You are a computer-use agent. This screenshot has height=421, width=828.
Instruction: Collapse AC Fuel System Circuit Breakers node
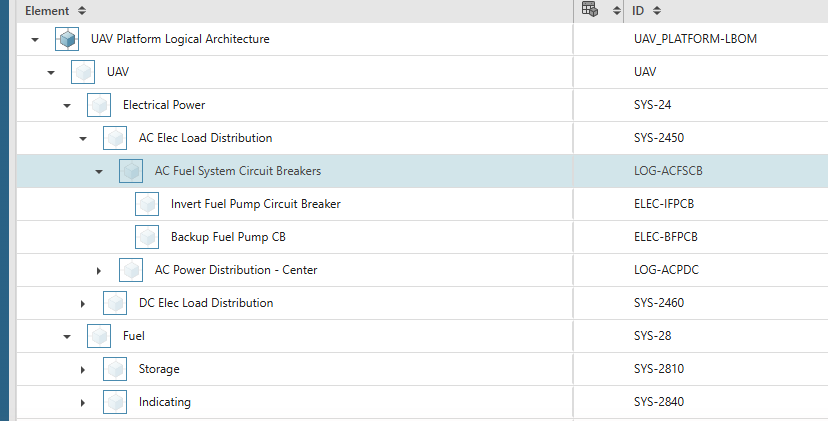[x=99, y=171]
